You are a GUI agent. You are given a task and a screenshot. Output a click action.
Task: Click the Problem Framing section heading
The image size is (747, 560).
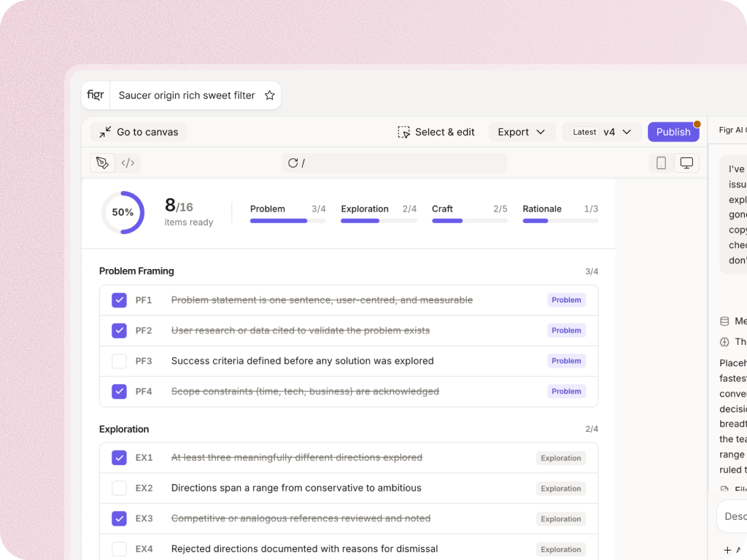point(136,271)
